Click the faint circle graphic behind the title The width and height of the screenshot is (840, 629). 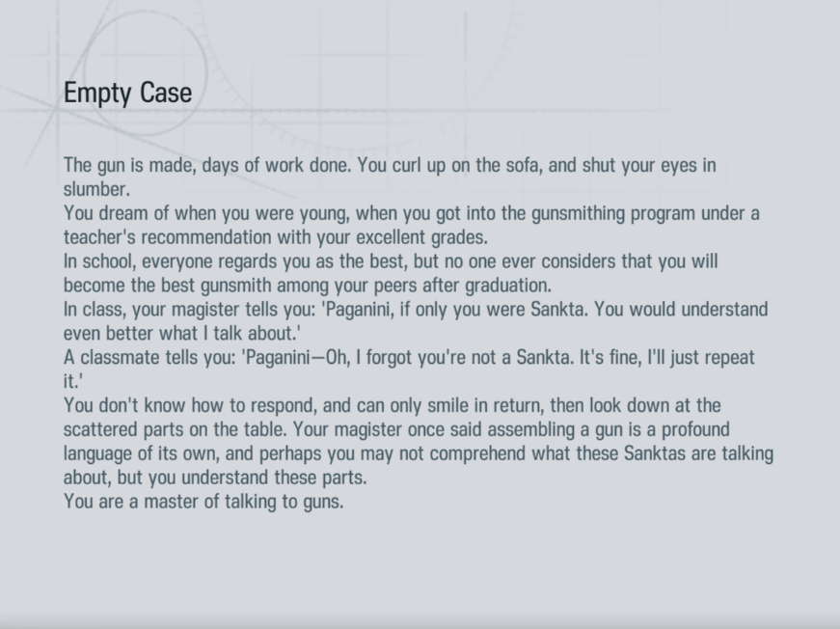[146, 72]
